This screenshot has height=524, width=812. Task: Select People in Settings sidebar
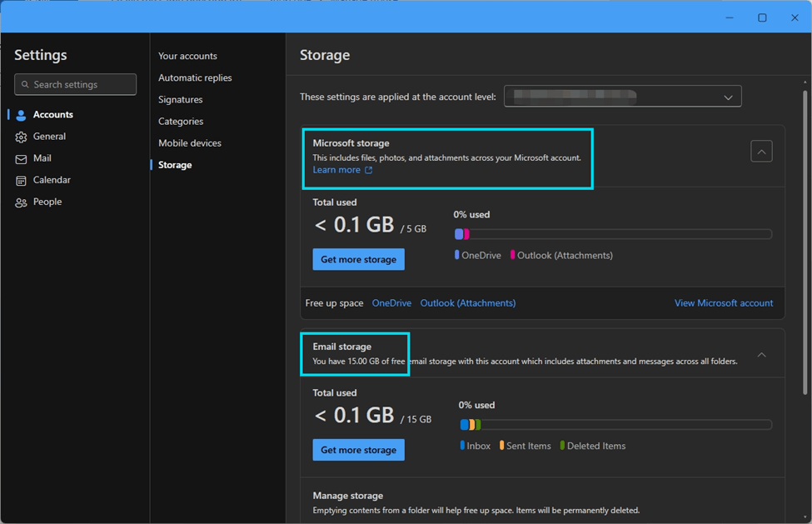tap(47, 202)
